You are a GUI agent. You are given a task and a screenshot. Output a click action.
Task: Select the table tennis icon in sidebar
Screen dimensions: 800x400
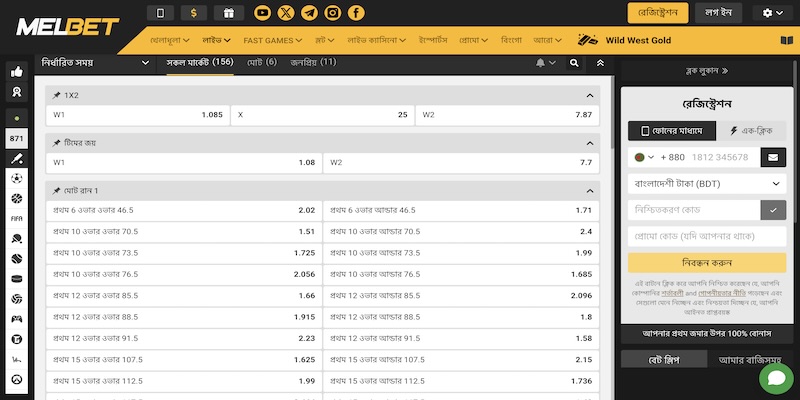pos(17,239)
